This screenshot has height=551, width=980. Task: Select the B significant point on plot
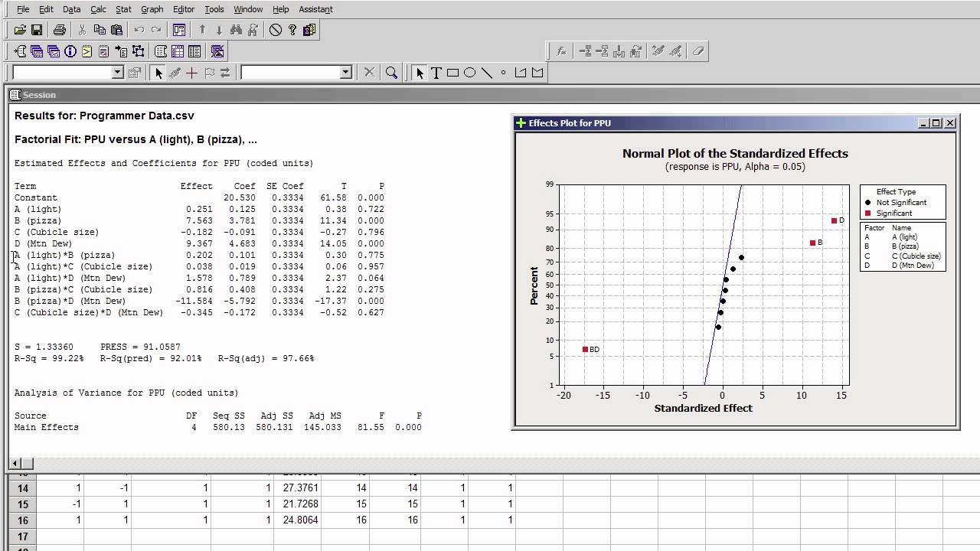[813, 243]
